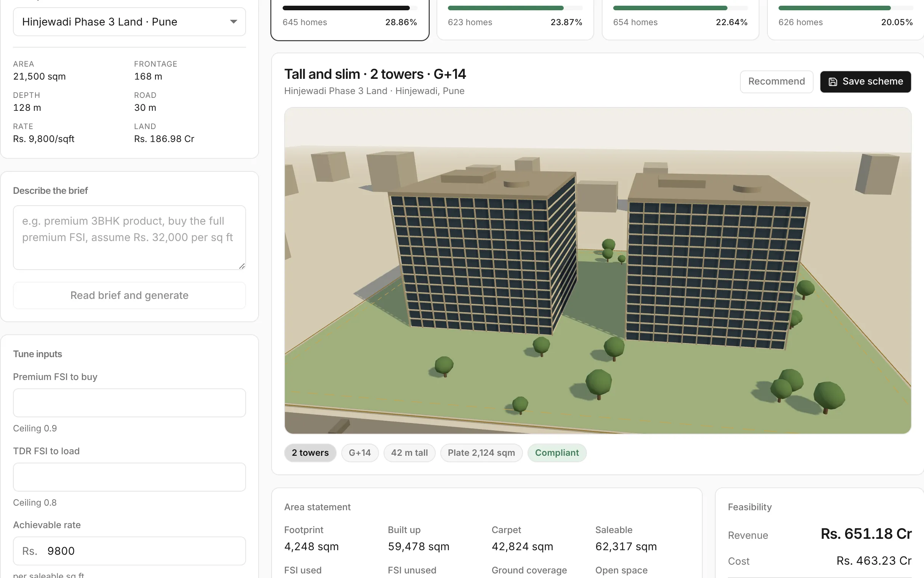Click the 'Area statement' section title
924x578 pixels.
pos(317,507)
